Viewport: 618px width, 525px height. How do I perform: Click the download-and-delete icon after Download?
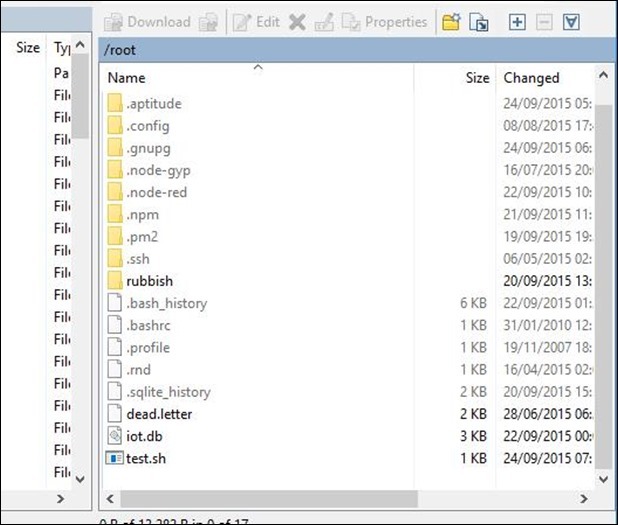click(x=208, y=22)
